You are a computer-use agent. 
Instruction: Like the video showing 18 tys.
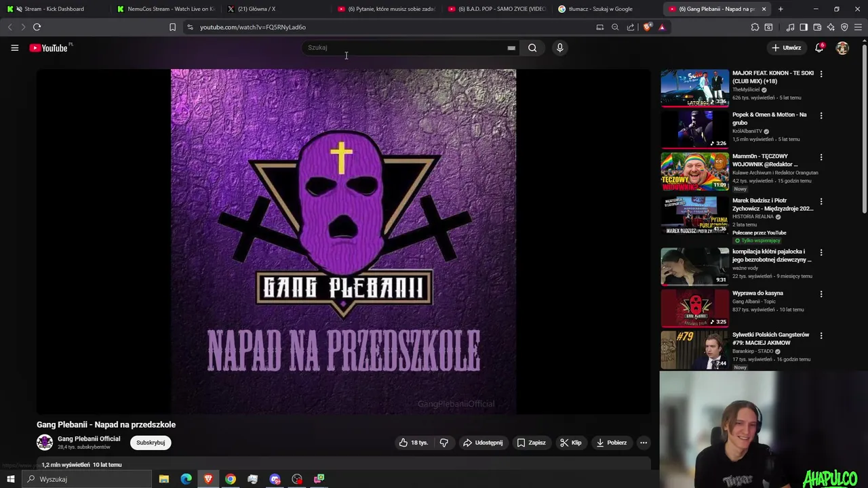point(413,443)
